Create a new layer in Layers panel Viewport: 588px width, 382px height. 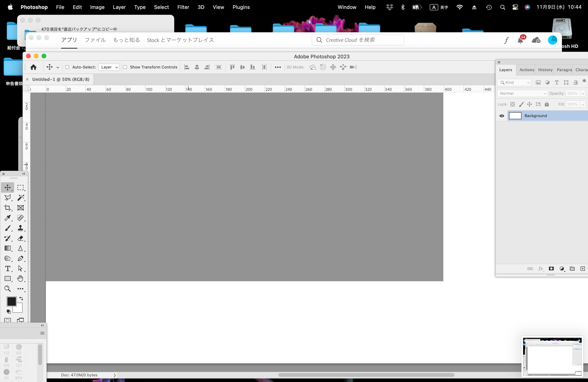pos(583,269)
